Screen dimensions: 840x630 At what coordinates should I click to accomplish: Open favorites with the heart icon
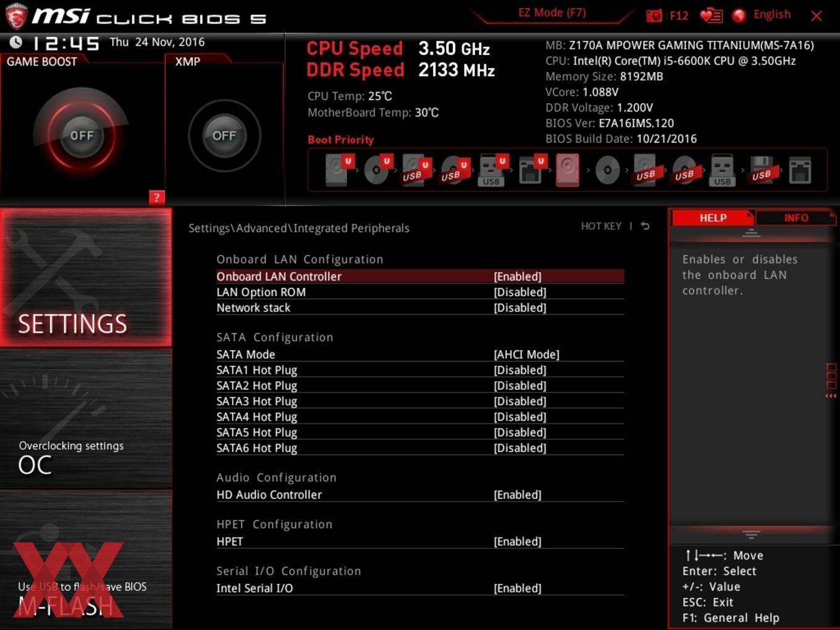coord(711,15)
